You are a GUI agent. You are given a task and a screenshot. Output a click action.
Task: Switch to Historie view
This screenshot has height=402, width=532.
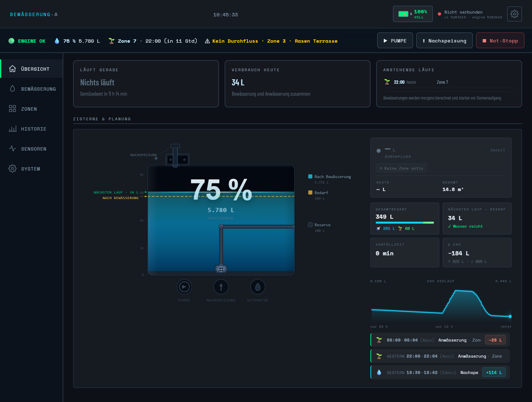[x=32, y=129]
